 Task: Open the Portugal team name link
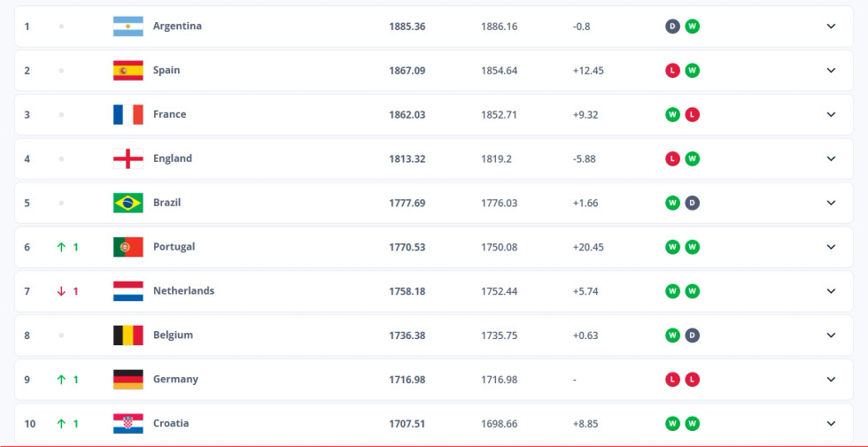174,247
